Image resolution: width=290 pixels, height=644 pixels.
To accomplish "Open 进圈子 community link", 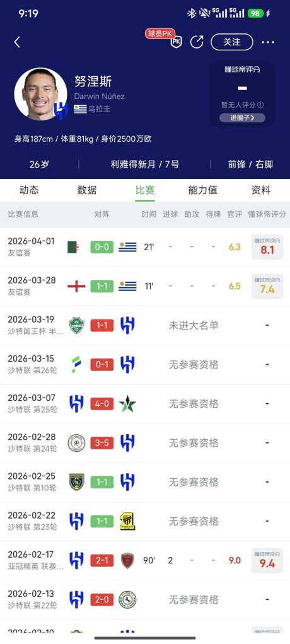I will coord(242,118).
